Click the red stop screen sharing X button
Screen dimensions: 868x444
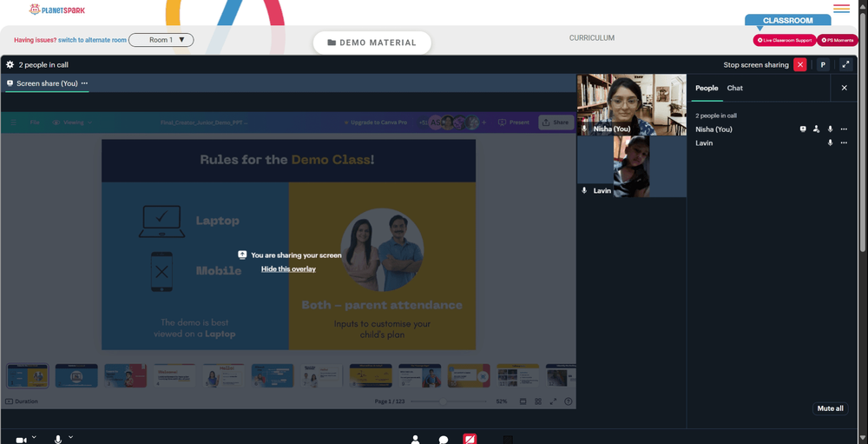(x=800, y=65)
